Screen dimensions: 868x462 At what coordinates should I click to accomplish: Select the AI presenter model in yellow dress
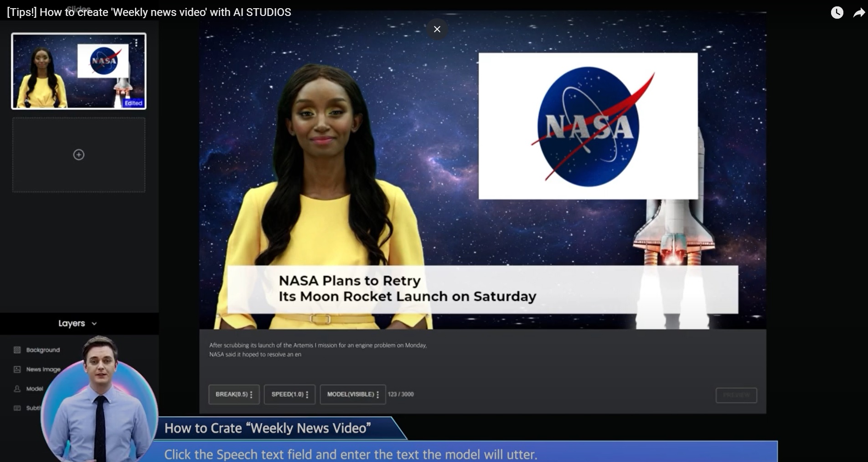[x=324, y=197]
